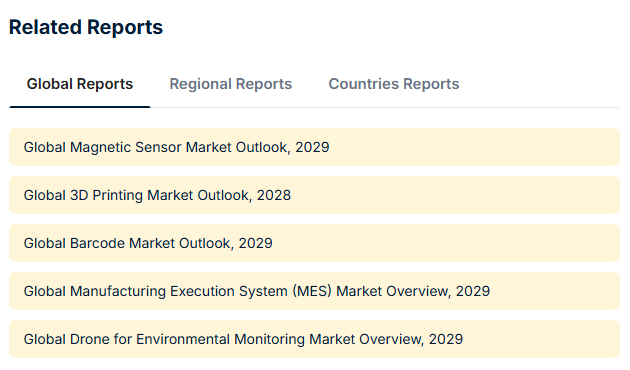
Task: Open Global Barcode Market Outlook, 2029 report
Action: coord(314,243)
